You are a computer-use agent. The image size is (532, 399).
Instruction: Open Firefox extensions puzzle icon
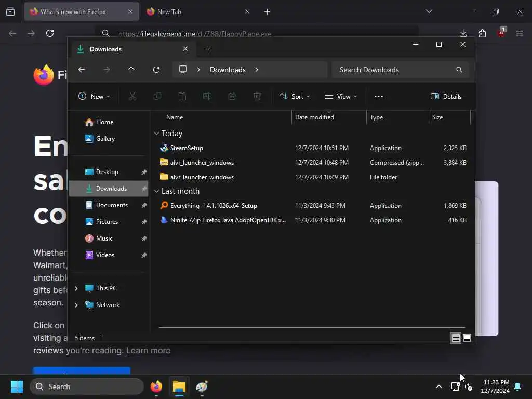pyautogui.click(x=482, y=33)
